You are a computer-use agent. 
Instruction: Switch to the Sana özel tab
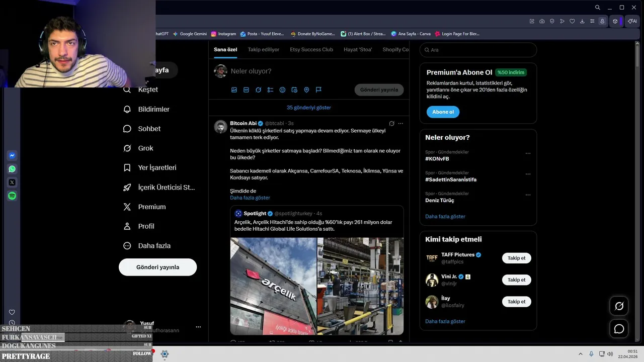(x=225, y=49)
